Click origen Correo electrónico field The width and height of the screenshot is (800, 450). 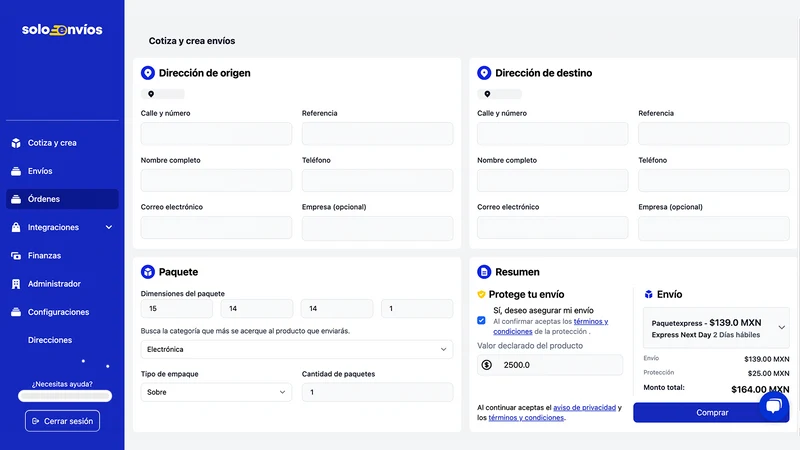pos(216,228)
